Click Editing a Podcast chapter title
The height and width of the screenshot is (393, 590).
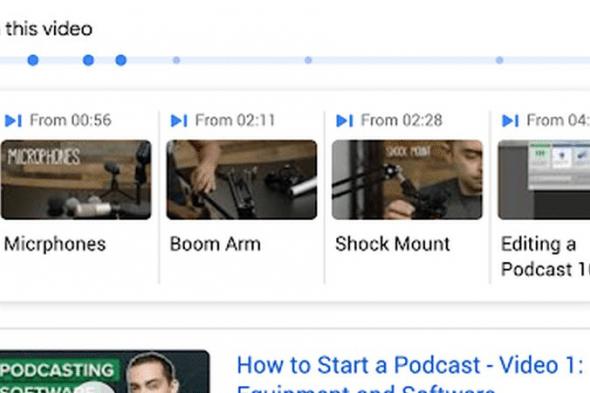tap(545, 257)
